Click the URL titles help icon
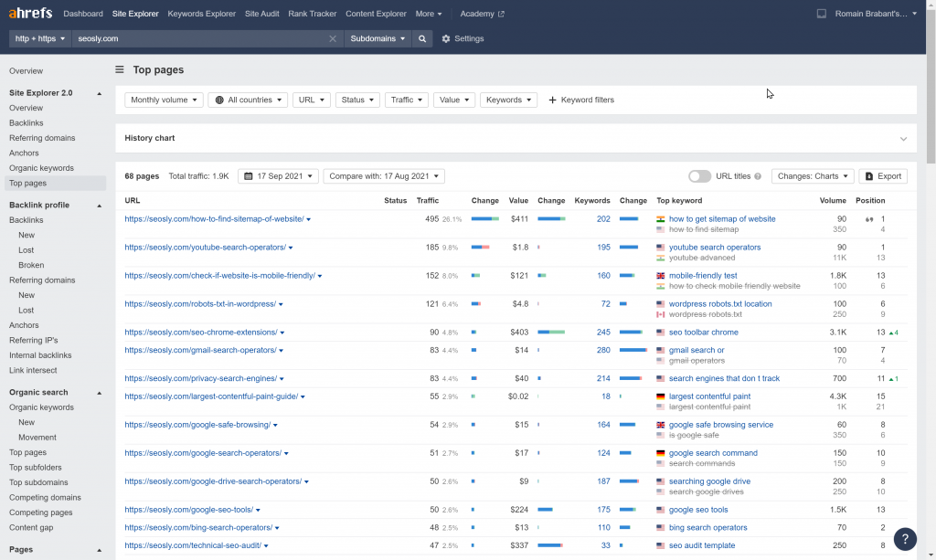The width and height of the screenshot is (936, 560). 758,176
